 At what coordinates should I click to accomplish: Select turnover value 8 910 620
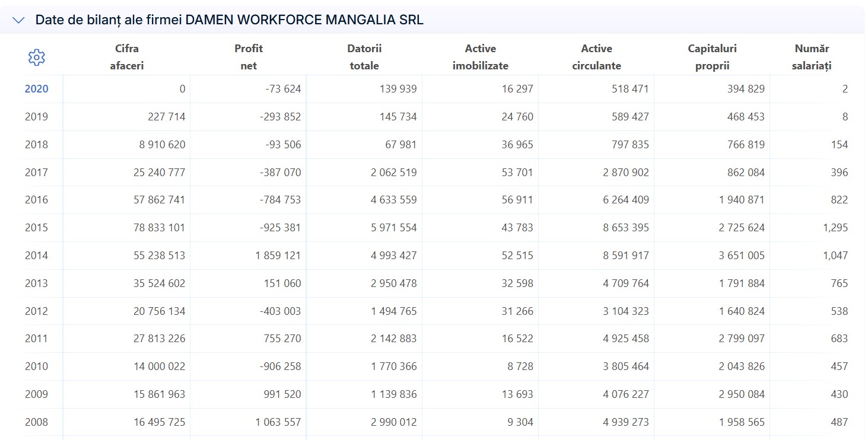click(x=163, y=145)
